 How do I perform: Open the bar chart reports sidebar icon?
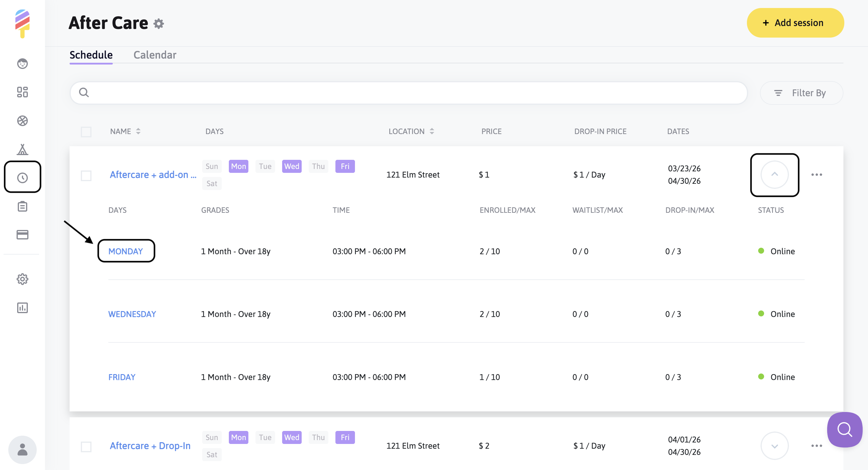[x=22, y=308]
